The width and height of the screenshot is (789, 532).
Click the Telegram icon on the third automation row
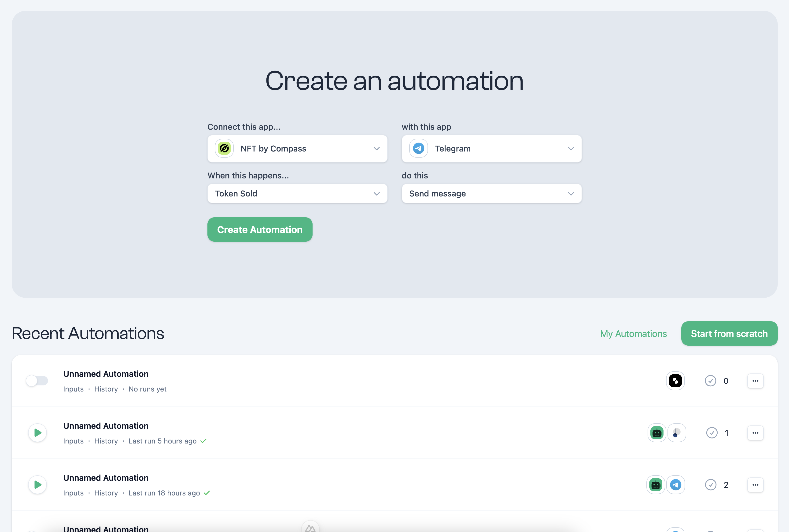click(675, 484)
